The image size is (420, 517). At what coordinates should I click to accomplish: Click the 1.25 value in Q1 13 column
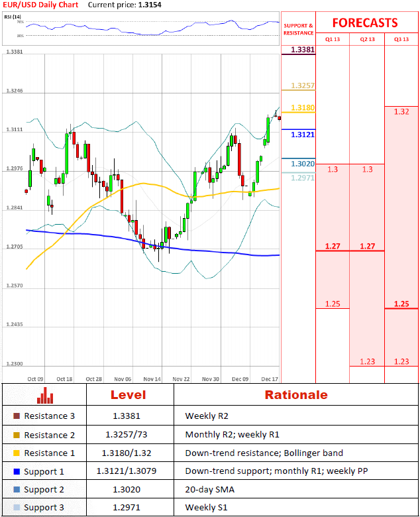333,304
